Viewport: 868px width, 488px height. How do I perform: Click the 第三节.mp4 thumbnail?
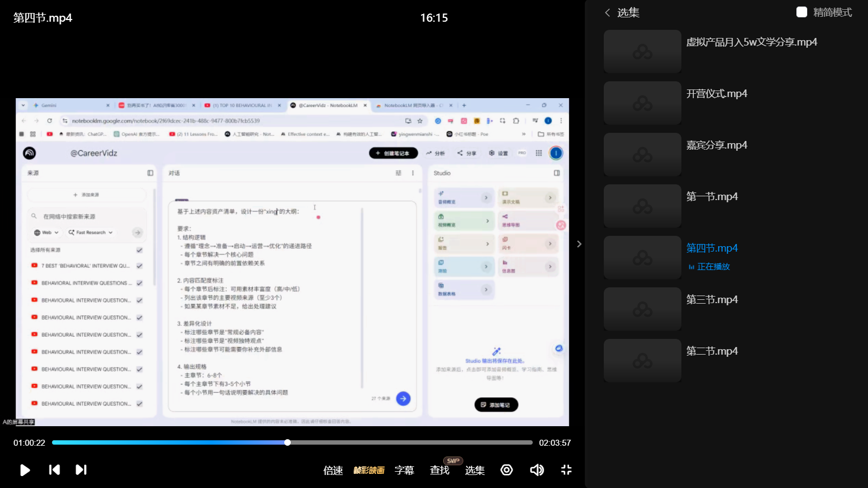(x=642, y=309)
